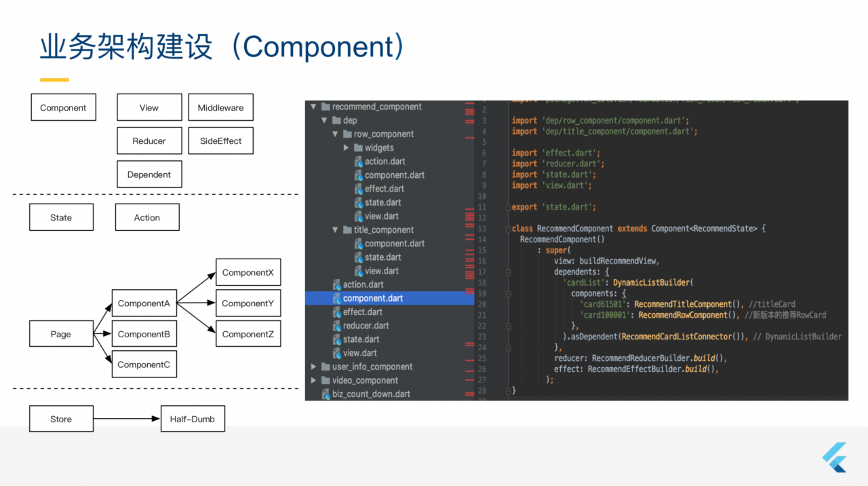This screenshot has height=486, width=868.
Task: Expand the widgets folder arrow
Action: tap(346, 148)
